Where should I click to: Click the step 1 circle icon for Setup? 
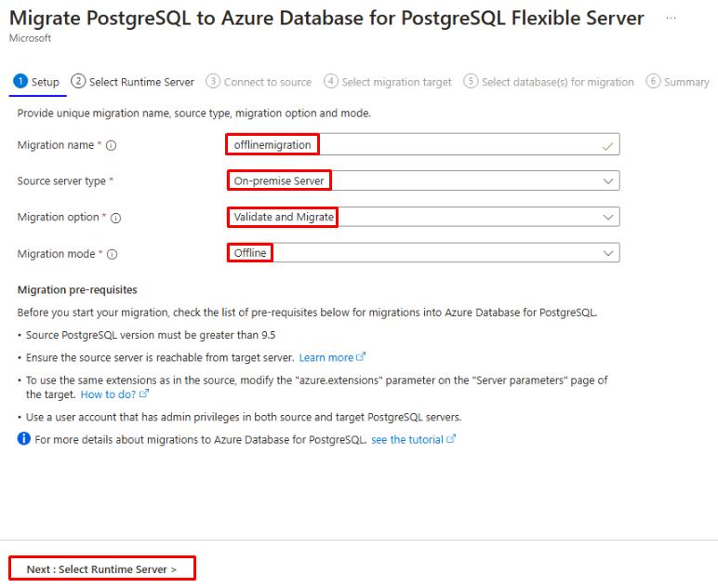(20, 81)
